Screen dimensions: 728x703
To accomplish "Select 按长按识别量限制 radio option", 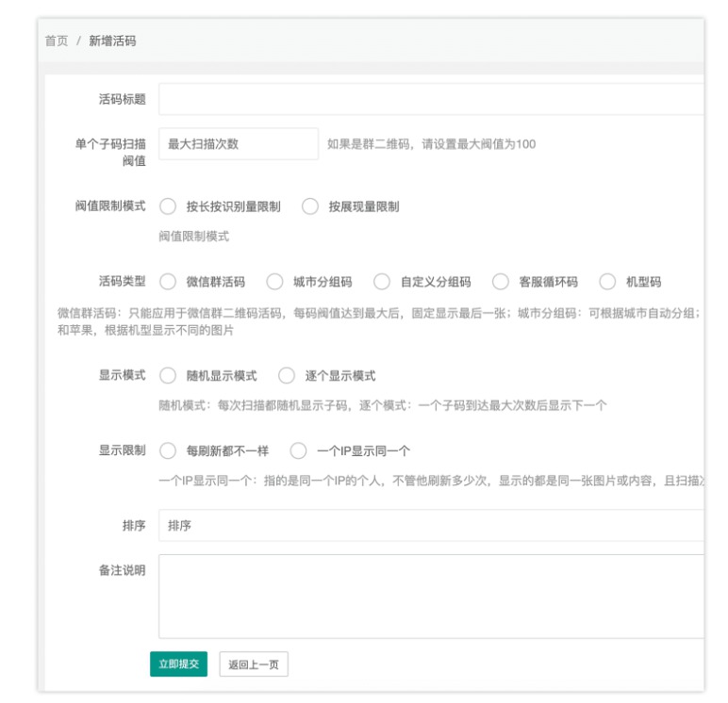I will coord(168,206).
